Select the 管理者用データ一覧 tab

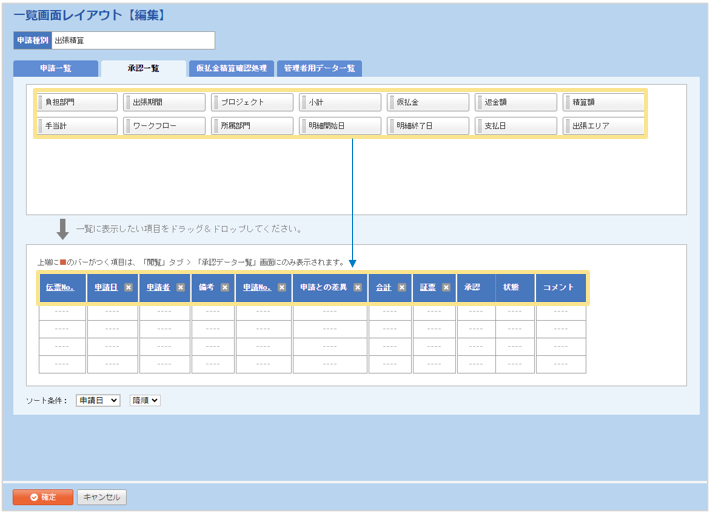coord(319,69)
